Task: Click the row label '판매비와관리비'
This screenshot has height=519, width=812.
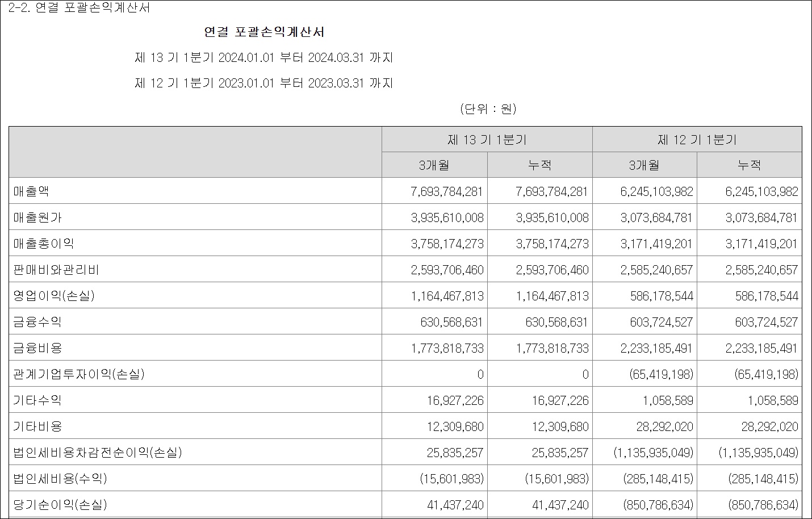Action: click(x=56, y=270)
